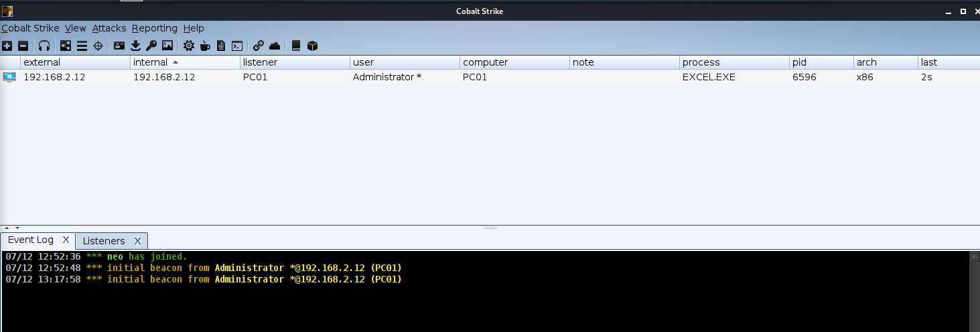Open credentials with the ID card icon
The height and width of the screenshot is (332, 980).
coord(119,46)
